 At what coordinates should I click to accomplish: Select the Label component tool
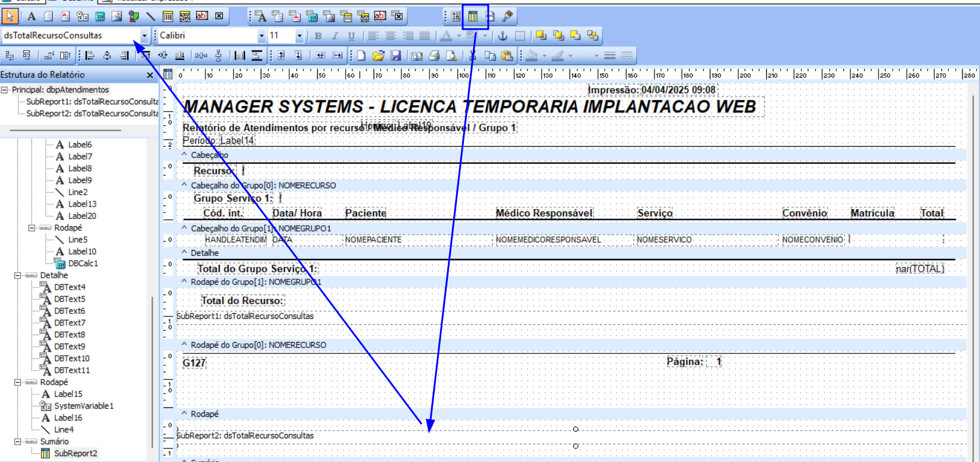coord(31,16)
